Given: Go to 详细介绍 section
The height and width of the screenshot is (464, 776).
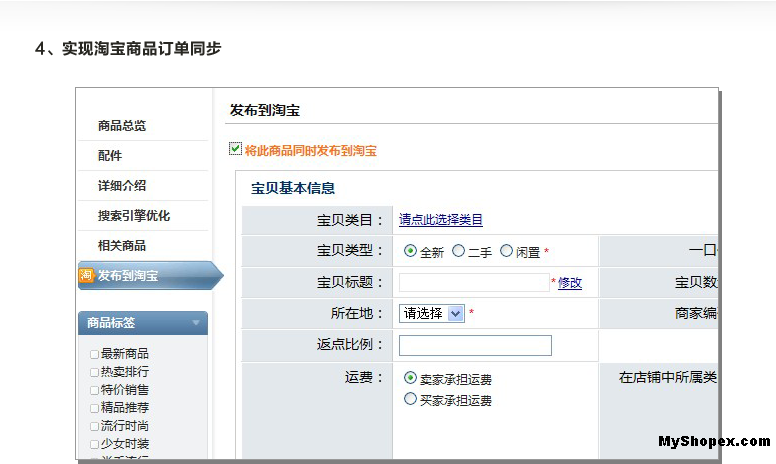Looking at the screenshot, I should pos(122,186).
